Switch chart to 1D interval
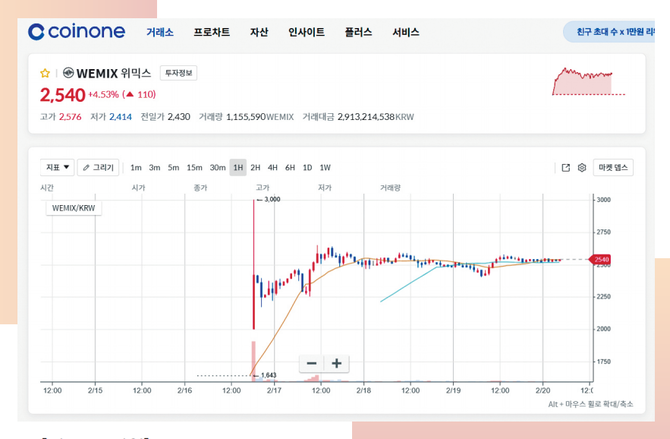 coord(307,168)
